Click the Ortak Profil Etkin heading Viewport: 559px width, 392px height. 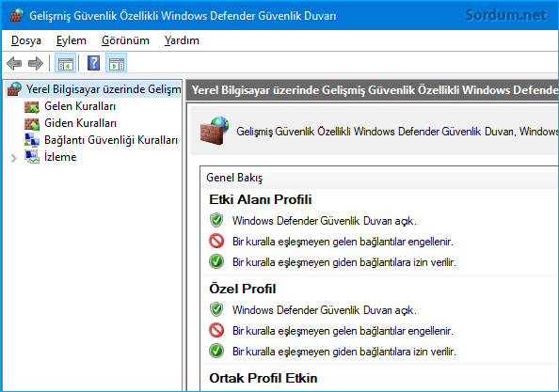point(264,378)
